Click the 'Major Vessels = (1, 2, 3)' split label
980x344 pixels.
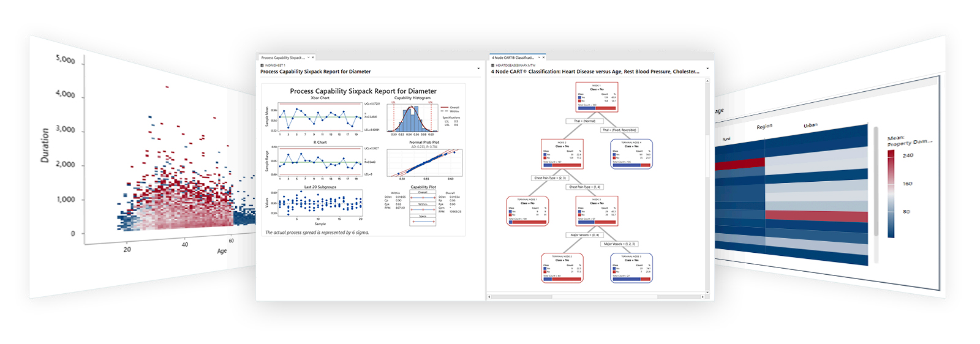point(619,244)
